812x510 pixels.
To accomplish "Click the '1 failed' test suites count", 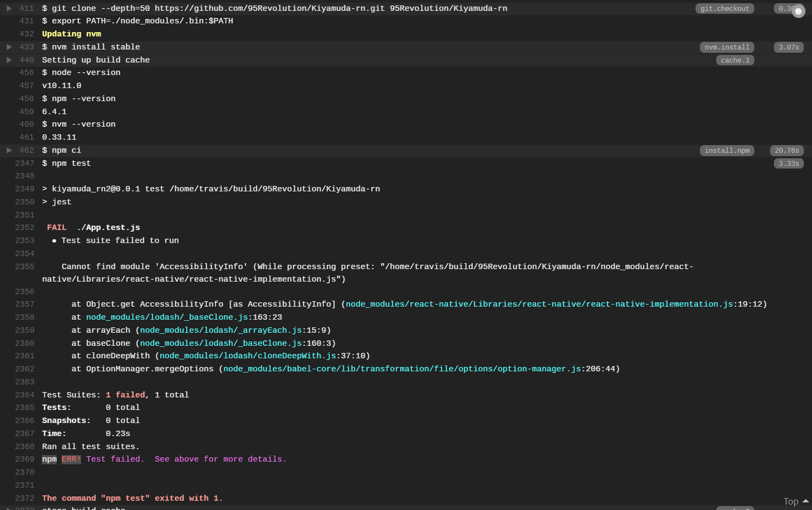I will pos(125,395).
